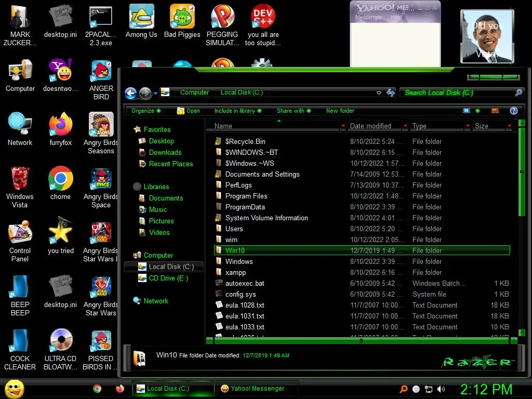The height and width of the screenshot is (399, 532).
Task: Select the ULTRA CD BLOATW... disc icon
Action: (x=60, y=350)
